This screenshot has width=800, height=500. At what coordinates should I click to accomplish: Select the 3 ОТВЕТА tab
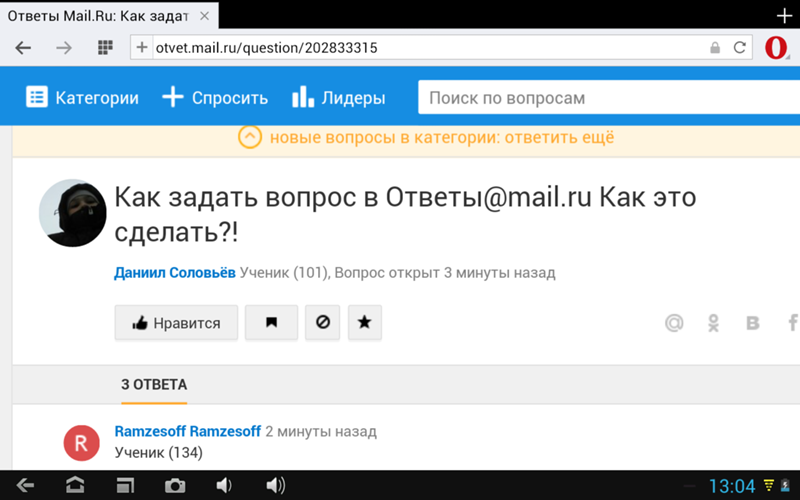point(154,385)
